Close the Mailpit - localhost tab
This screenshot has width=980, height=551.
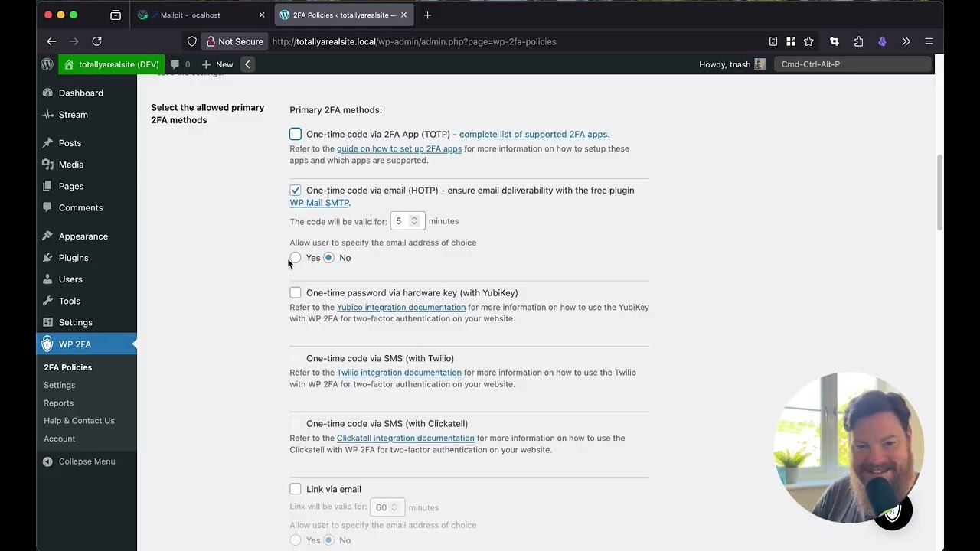click(262, 15)
